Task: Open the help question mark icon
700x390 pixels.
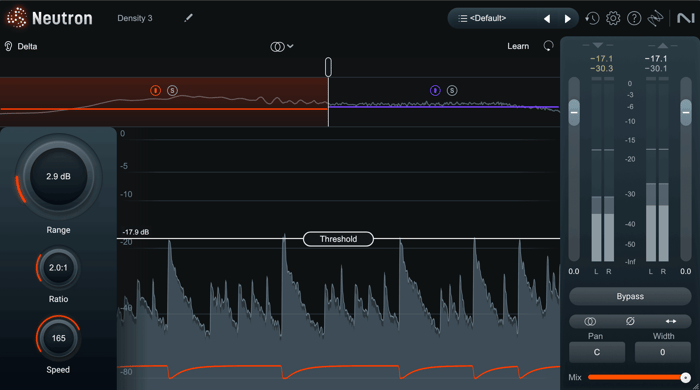Action: (634, 18)
